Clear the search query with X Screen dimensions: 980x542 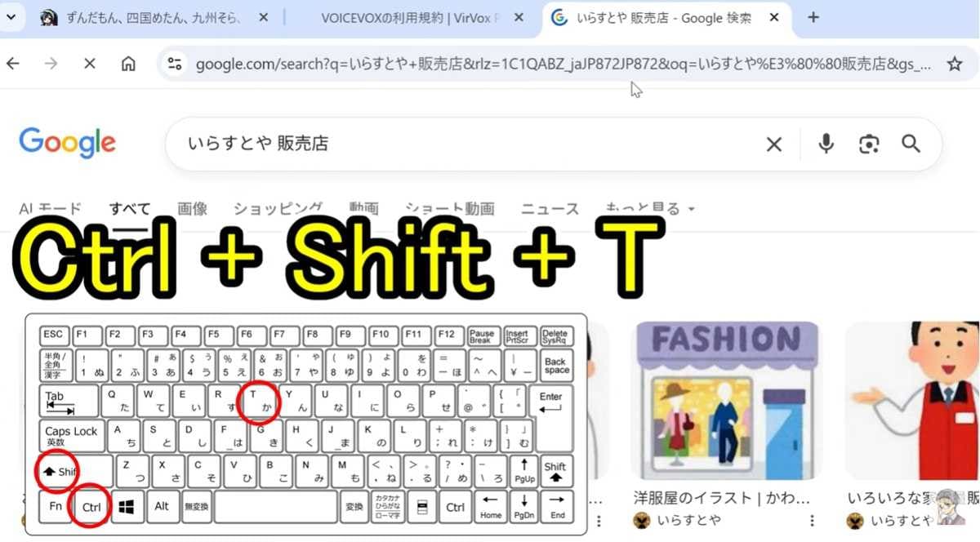coord(773,144)
